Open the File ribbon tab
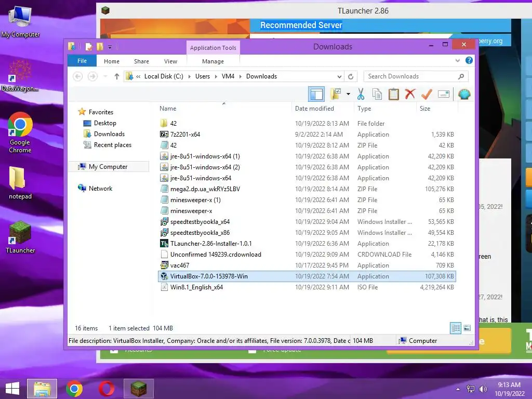The width and height of the screenshot is (532, 399). click(82, 61)
